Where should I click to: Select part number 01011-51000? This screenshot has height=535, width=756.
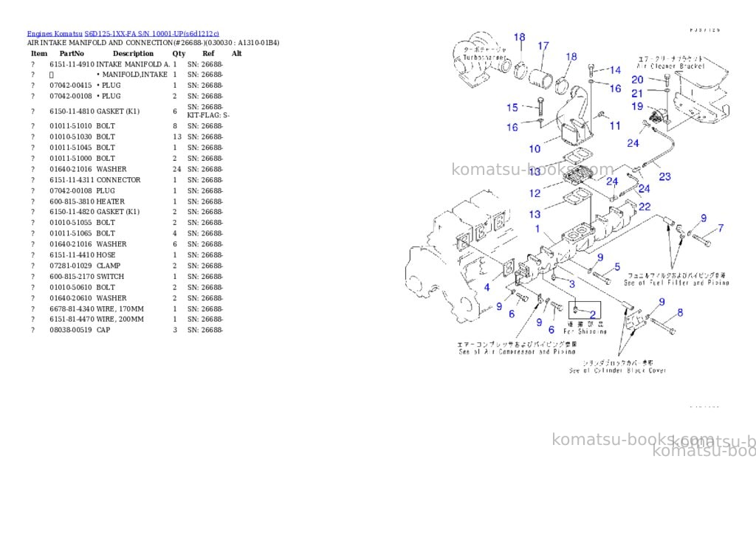click(70, 159)
